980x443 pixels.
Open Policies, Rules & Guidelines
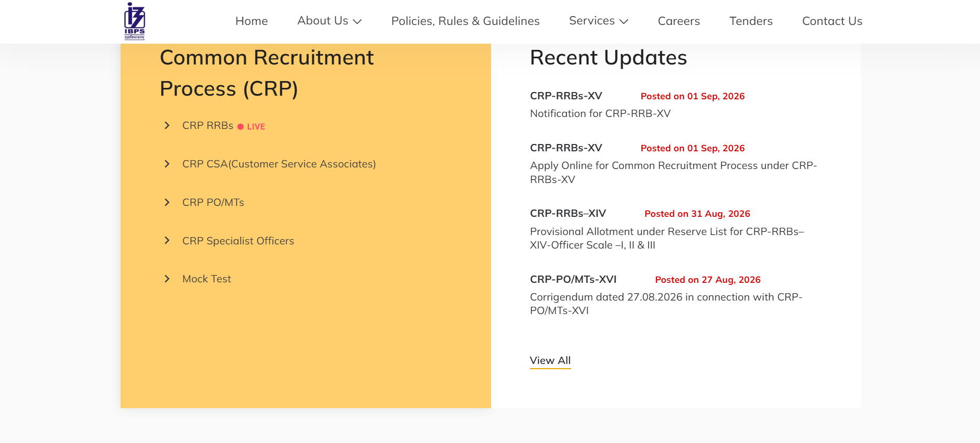tap(465, 21)
